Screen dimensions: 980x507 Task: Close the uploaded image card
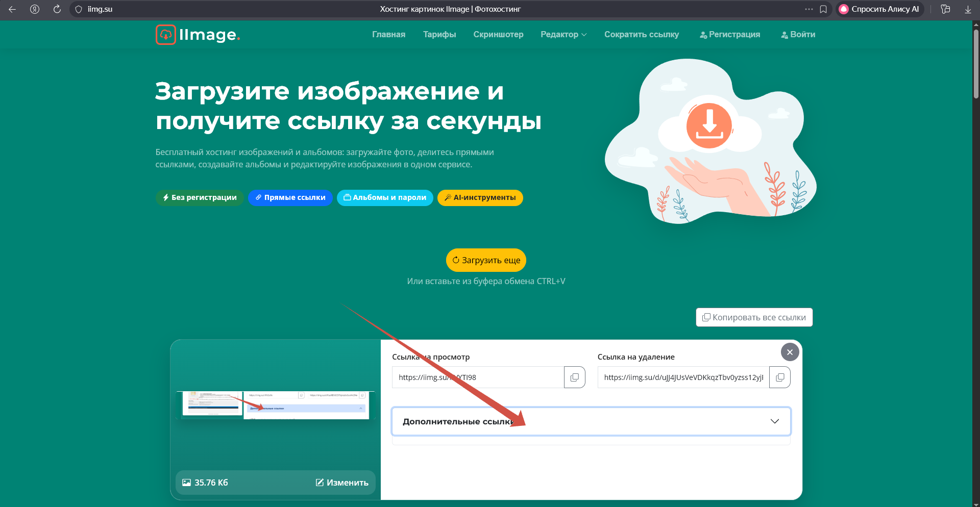(x=790, y=352)
